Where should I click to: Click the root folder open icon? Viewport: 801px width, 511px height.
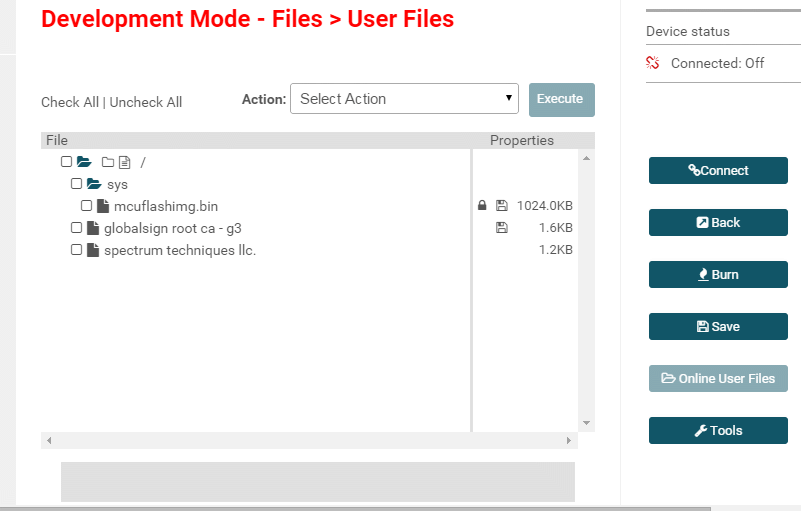pyautogui.click(x=84, y=162)
